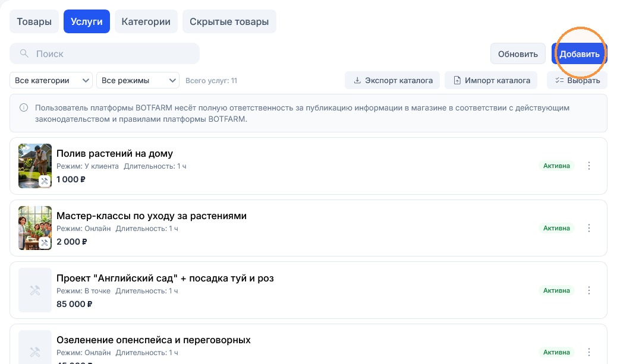Expand the Все режимы dropdown
Viewport: 617px width, 364px height.
pyautogui.click(x=138, y=80)
